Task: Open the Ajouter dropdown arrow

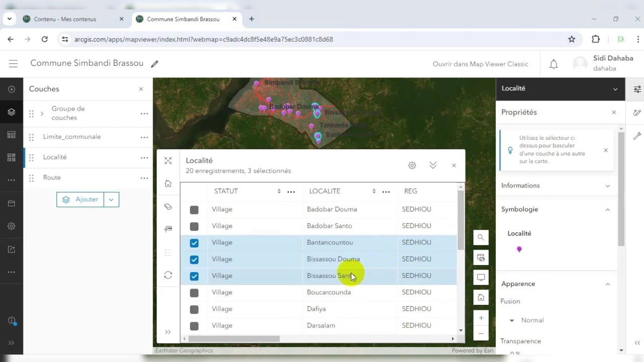Action: point(111,200)
